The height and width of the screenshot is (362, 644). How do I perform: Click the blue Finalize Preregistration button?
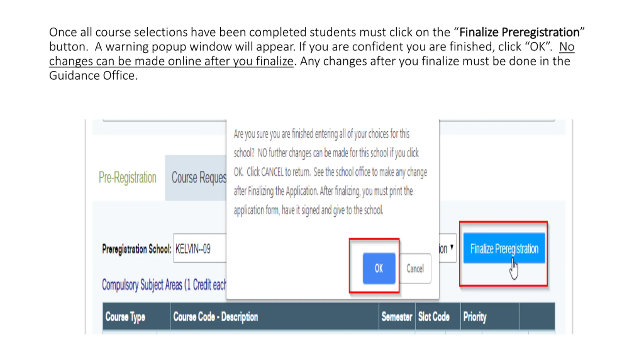pos(504,248)
